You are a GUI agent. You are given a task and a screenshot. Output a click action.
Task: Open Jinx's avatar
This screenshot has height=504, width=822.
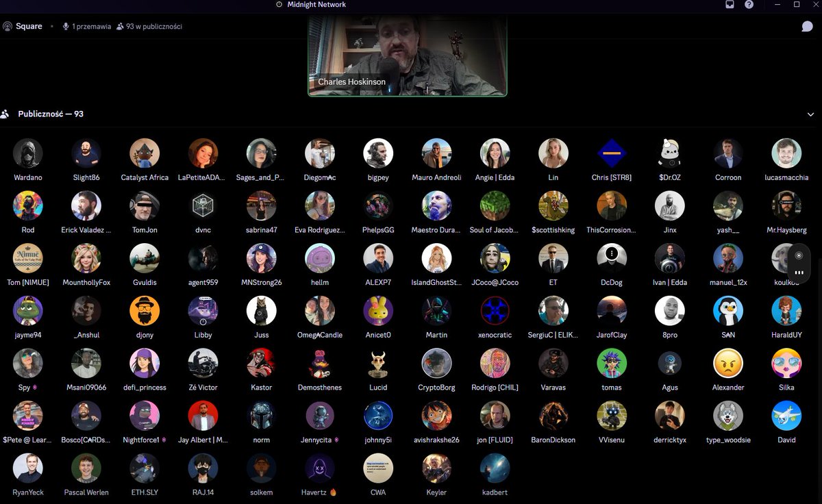click(670, 205)
